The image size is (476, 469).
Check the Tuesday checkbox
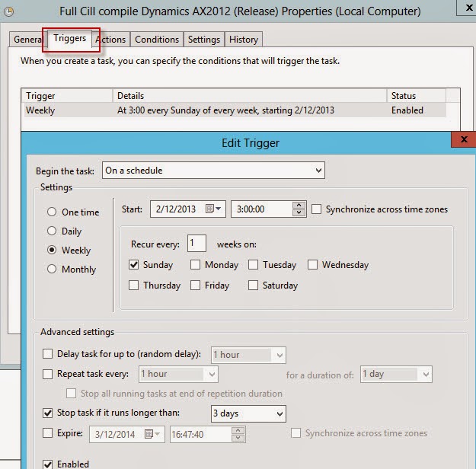[253, 265]
